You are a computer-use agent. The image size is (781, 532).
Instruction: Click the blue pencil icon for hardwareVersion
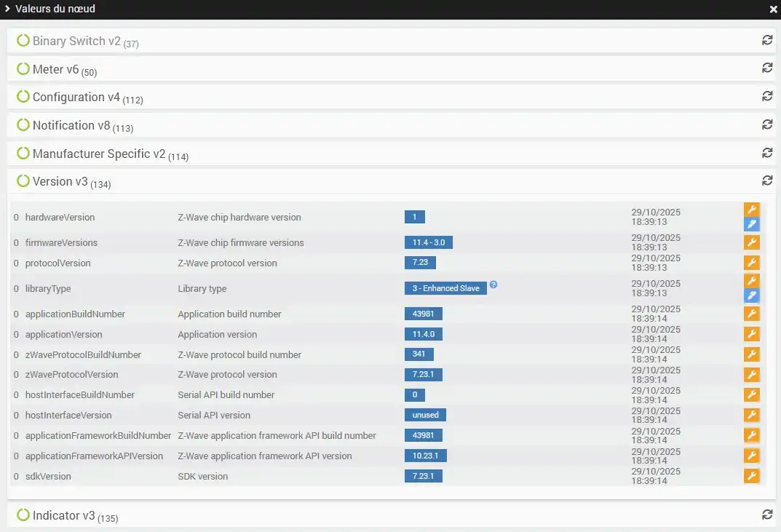[752, 224]
